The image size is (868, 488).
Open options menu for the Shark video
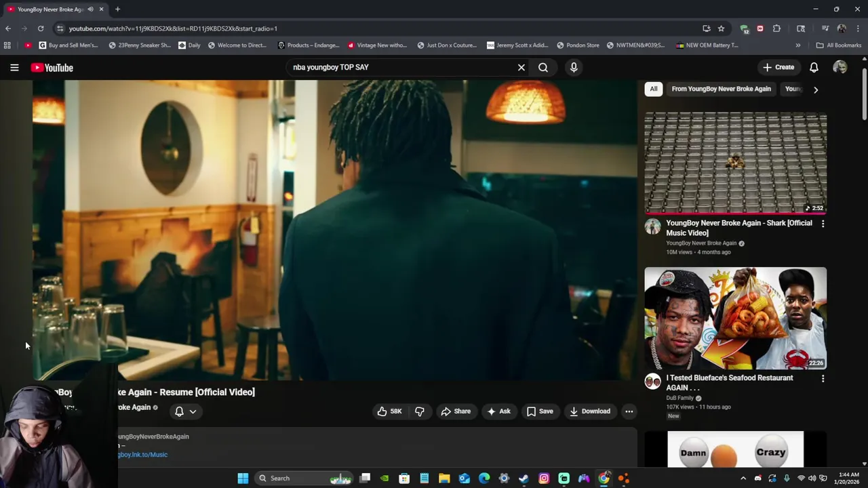(x=823, y=224)
